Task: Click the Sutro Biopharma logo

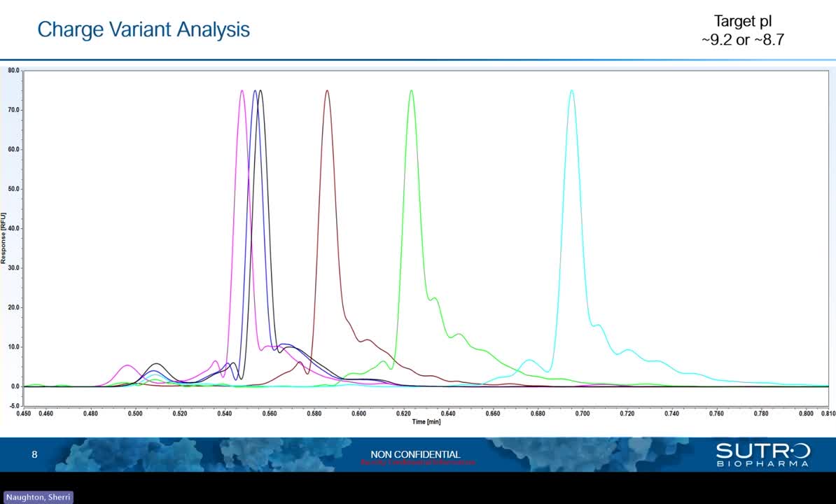Action: pos(763,454)
